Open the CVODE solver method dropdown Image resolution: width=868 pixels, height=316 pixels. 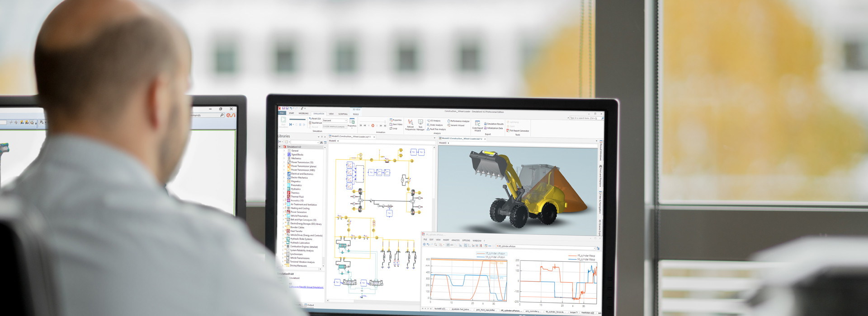pos(335,126)
